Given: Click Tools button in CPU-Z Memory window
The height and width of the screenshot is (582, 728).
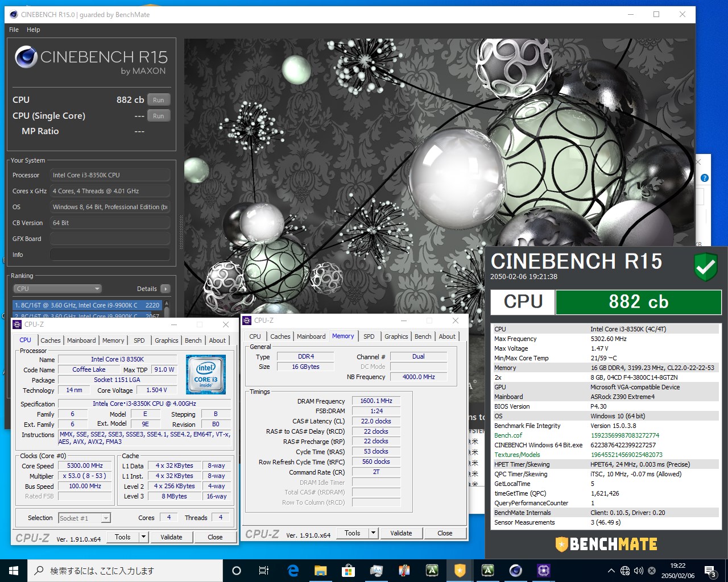Looking at the screenshot, I should [x=353, y=533].
